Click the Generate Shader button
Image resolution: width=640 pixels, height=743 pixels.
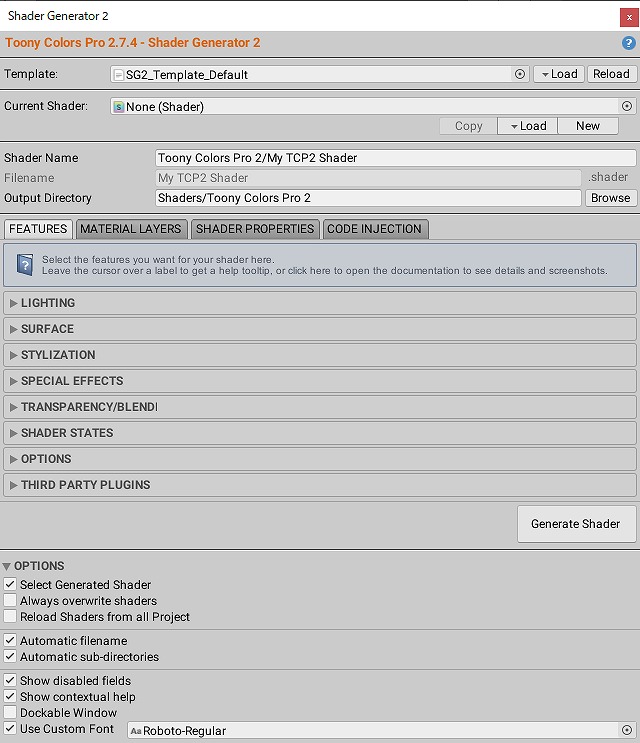click(x=577, y=524)
